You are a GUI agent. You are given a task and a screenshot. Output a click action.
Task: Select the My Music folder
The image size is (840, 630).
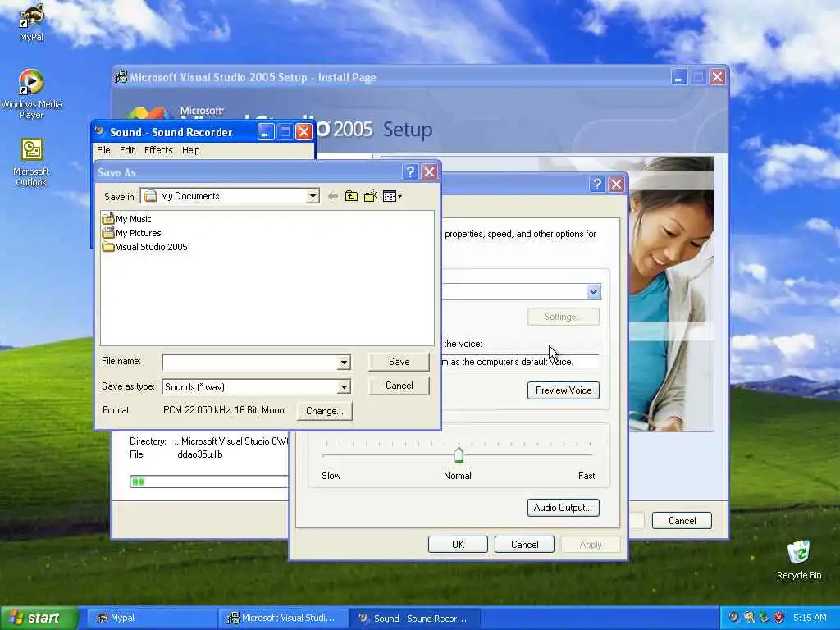coord(127,218)
